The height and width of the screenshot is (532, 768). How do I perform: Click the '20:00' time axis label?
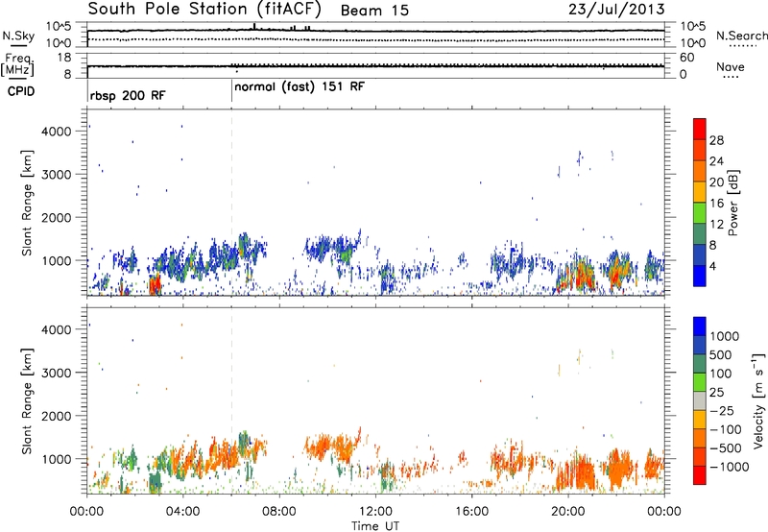pyautogui.click(x=568, y=512)
